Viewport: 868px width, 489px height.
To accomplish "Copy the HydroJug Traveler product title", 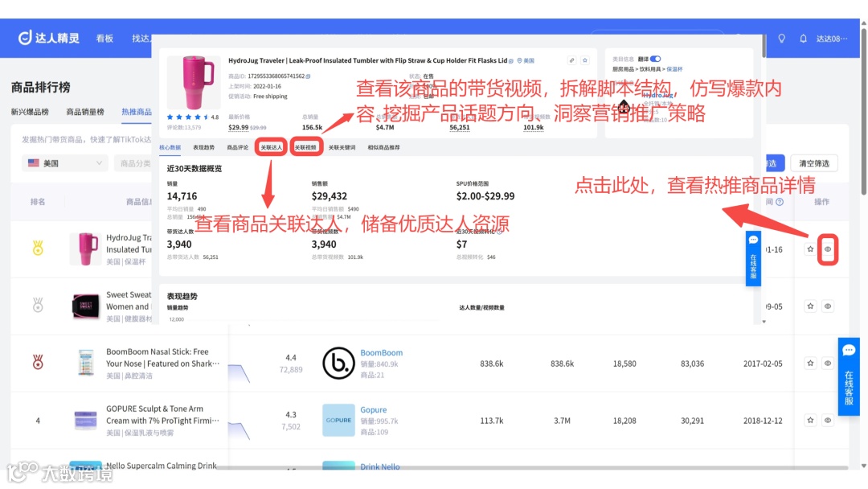I will click(x=511, y=61).
